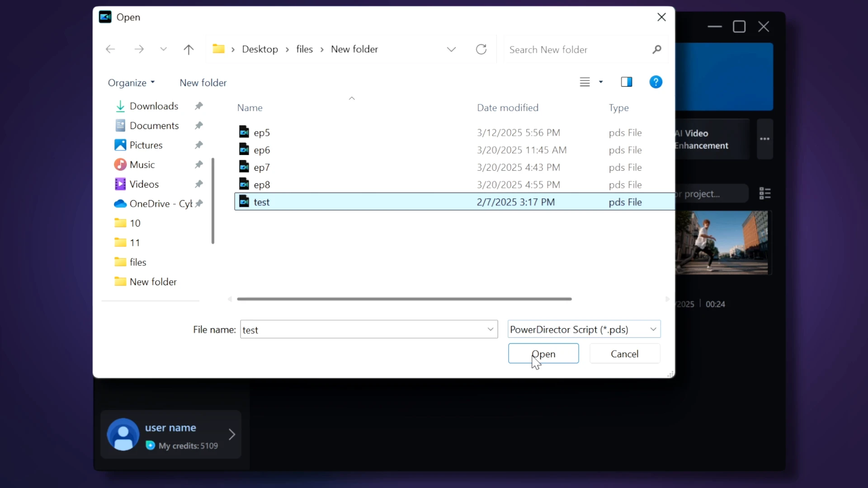Select the ep7 project file
868x488 pixels.
(454, 167)
